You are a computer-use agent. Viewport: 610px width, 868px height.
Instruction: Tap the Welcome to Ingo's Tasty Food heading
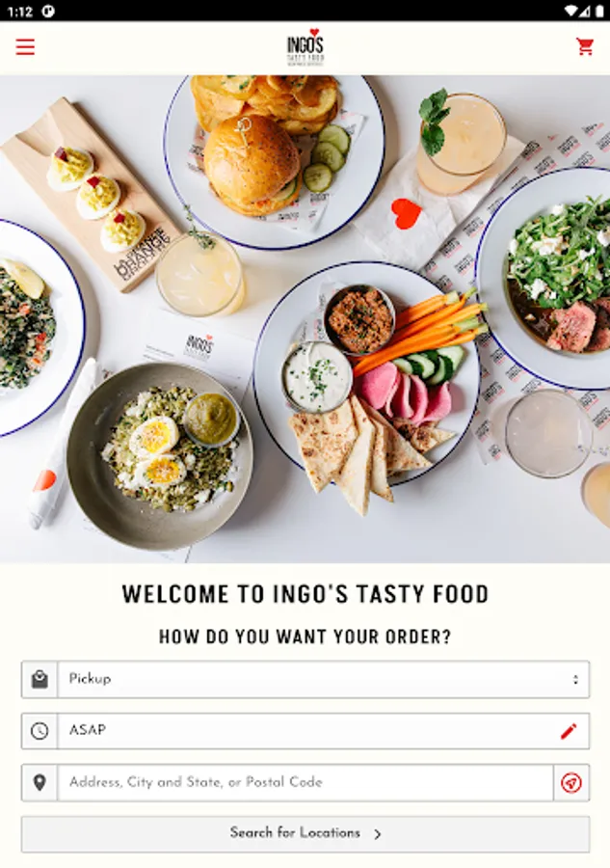coord(305,594)
